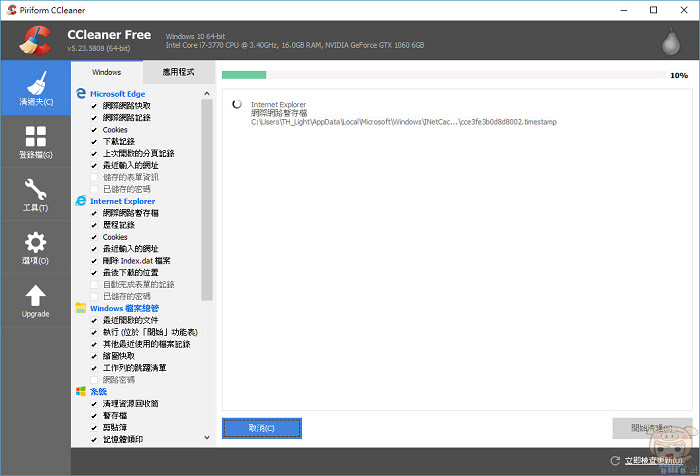700x476 pixels.
Task: Click scroll-down arrow of cleaner list
Action: [x=207, y=438]
